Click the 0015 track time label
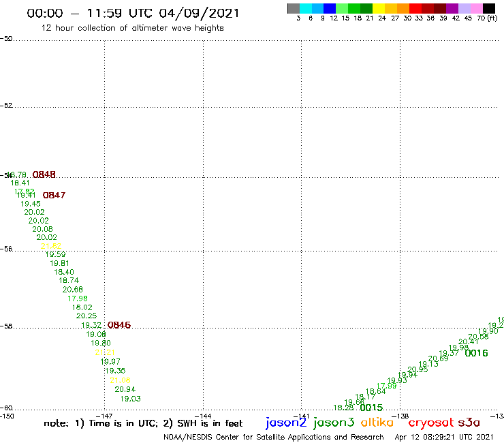 [372, 408]
